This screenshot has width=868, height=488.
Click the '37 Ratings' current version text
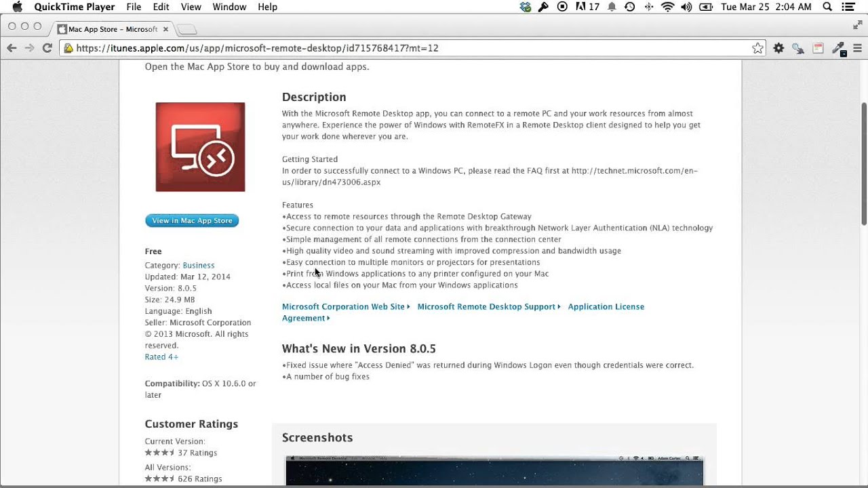point(197,453)
